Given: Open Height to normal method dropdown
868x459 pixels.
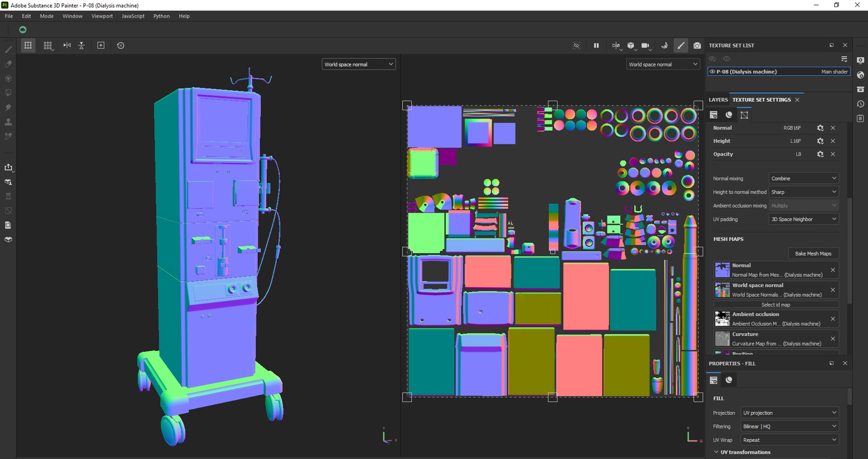Looking at the screenshot, I should click(x=803, y=192).
